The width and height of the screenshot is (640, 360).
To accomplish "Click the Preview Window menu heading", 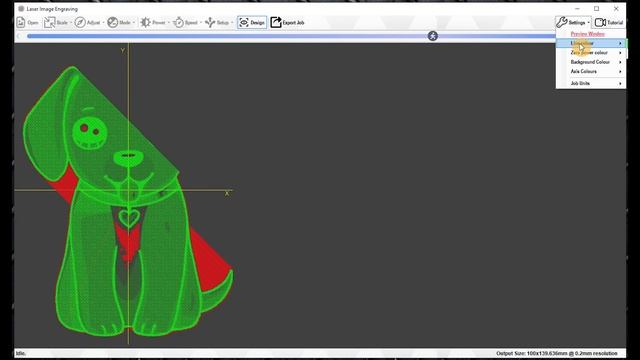I will click(x=587, y=34).
